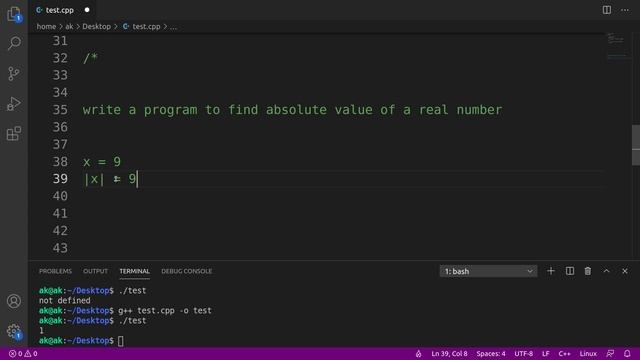Click 'not defined' terminal output
The height and width of the screenshot is (360, 640).
pos(64,301)
